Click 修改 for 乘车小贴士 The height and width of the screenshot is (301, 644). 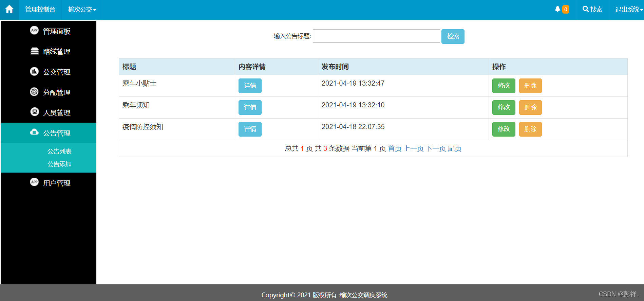tap(504, 86)
